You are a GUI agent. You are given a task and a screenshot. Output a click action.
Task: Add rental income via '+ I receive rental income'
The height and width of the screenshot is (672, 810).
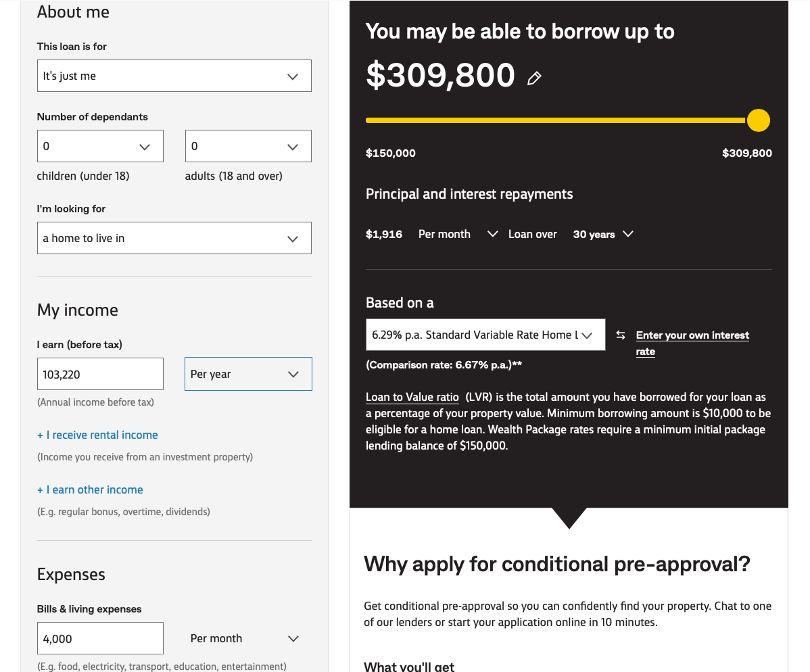97,435
